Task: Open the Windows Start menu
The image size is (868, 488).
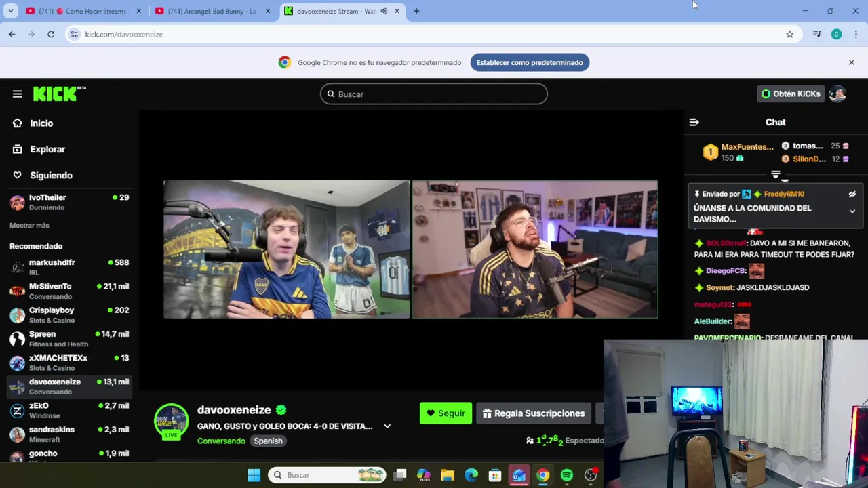Action: pos(254,475)
